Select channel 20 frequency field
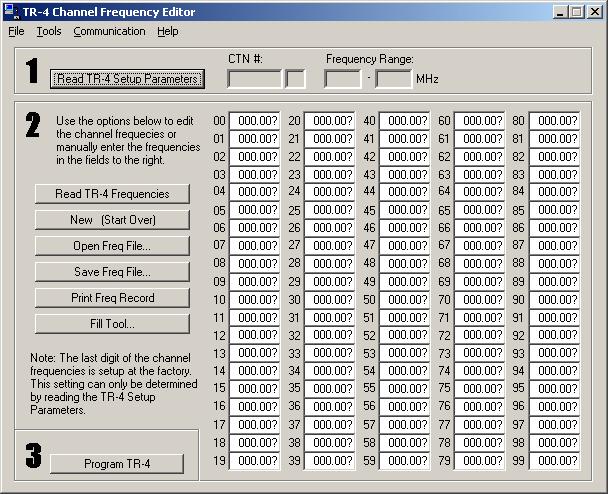 click(x=330, y=121)
